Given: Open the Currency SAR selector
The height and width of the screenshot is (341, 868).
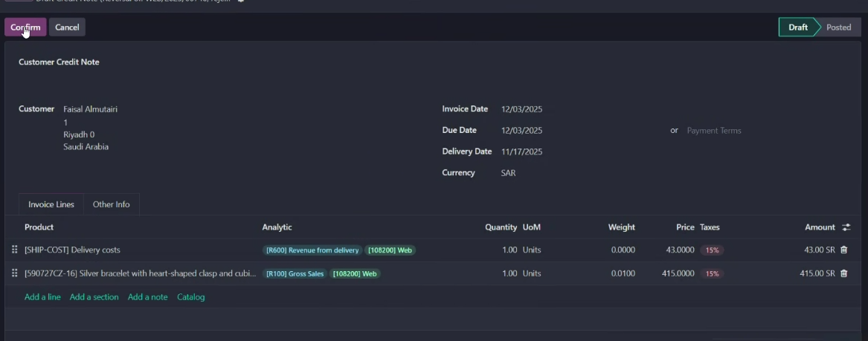Looking at the screenshot, I should (508, 172).
